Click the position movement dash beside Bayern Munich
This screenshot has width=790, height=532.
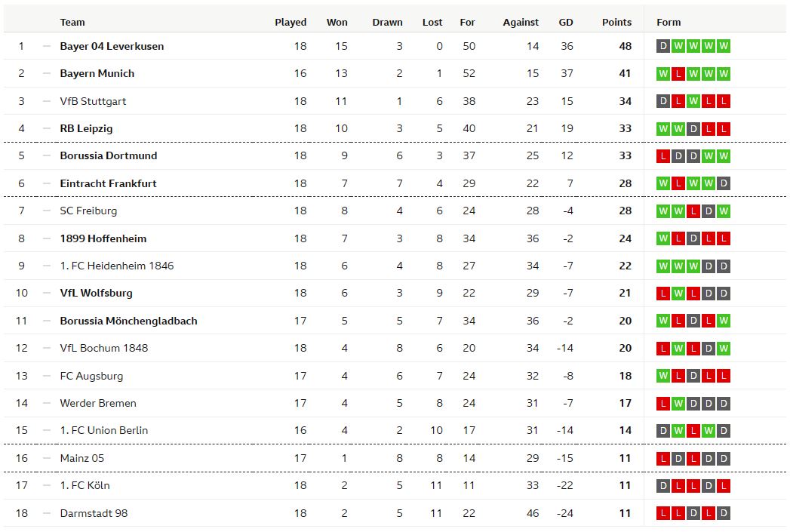coord(47,73)
